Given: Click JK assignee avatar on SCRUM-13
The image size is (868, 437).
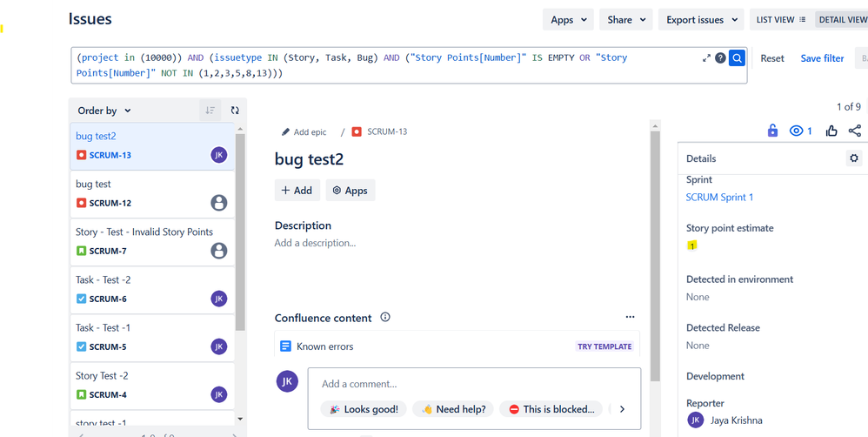Looking at the screenshot, I should (x=219, y=155).
